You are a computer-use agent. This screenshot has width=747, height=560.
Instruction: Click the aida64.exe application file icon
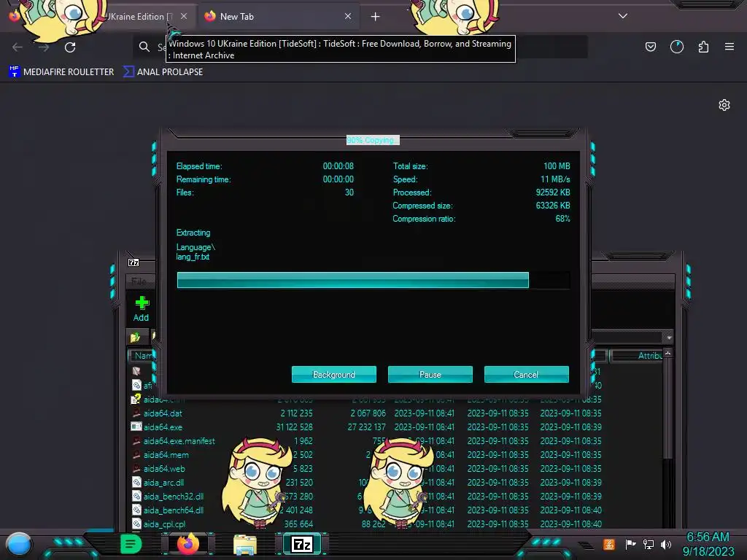point(136,427)
